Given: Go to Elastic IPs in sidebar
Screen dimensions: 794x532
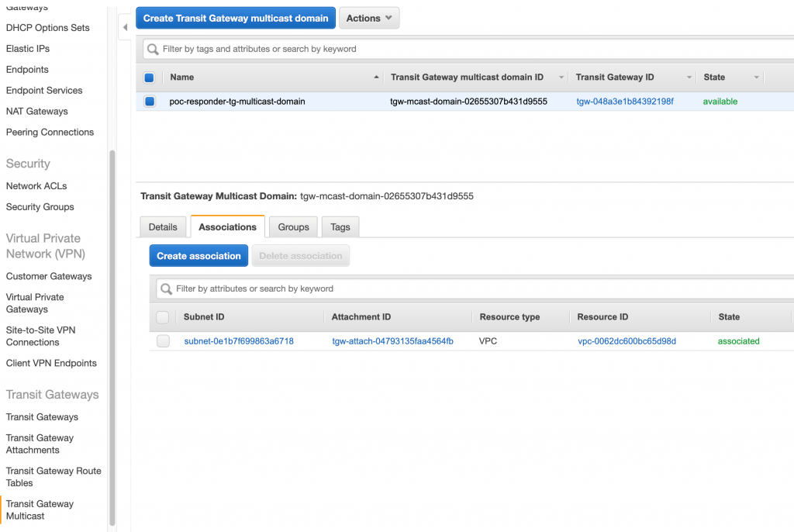Looking at the screenshot, I should pos(28,49).
